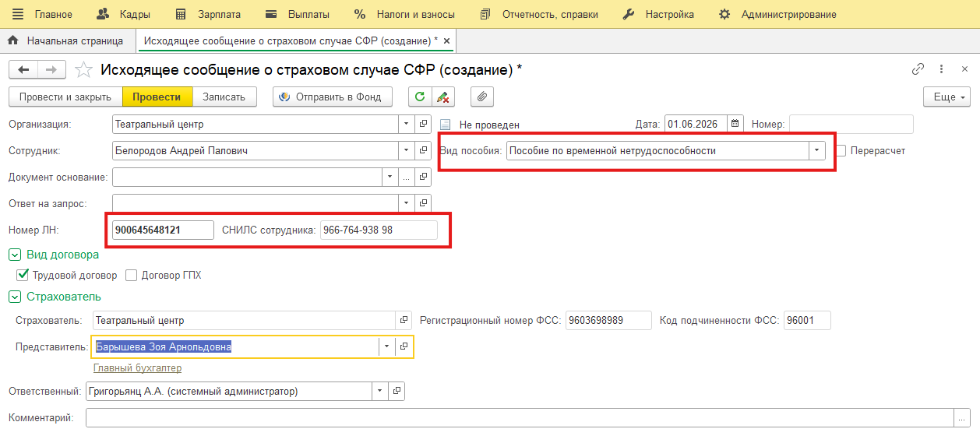Expand the Сотрудник dropdown list
The image size is (980, 443).
[407, 150]
